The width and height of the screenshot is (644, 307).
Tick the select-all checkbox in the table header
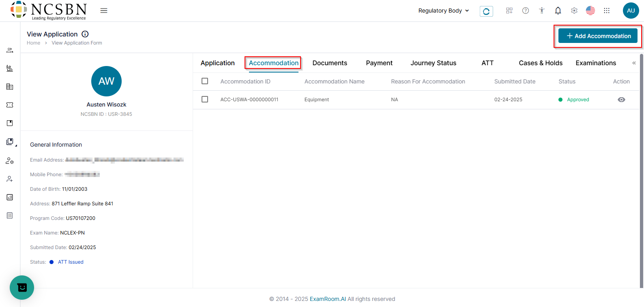(x=205, y=81)
